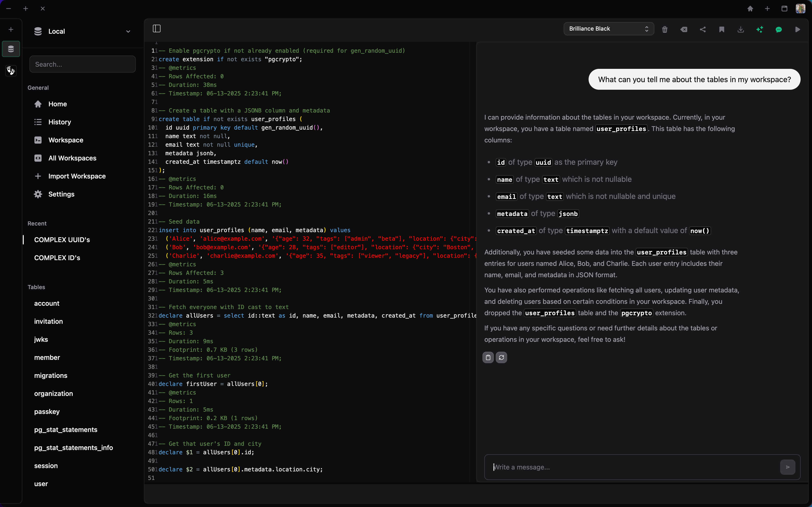
Task: Open Workspace in the General menu
Action: point(66,140)
